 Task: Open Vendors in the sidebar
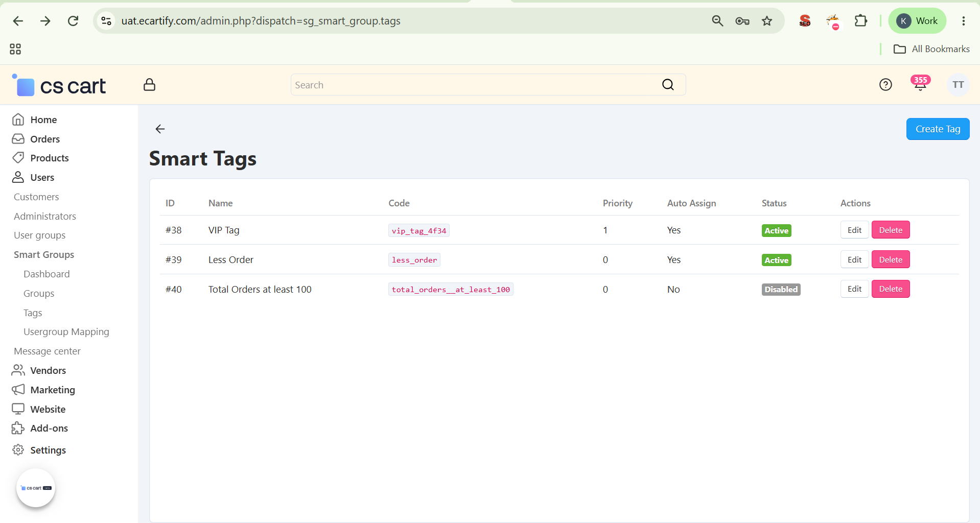[x=39, y=370]
